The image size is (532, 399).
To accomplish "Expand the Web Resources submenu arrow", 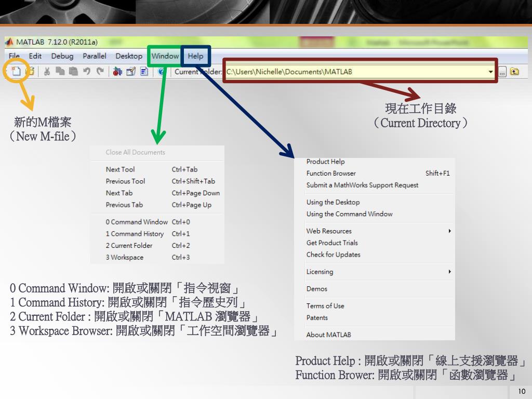I will pos(449,231).
